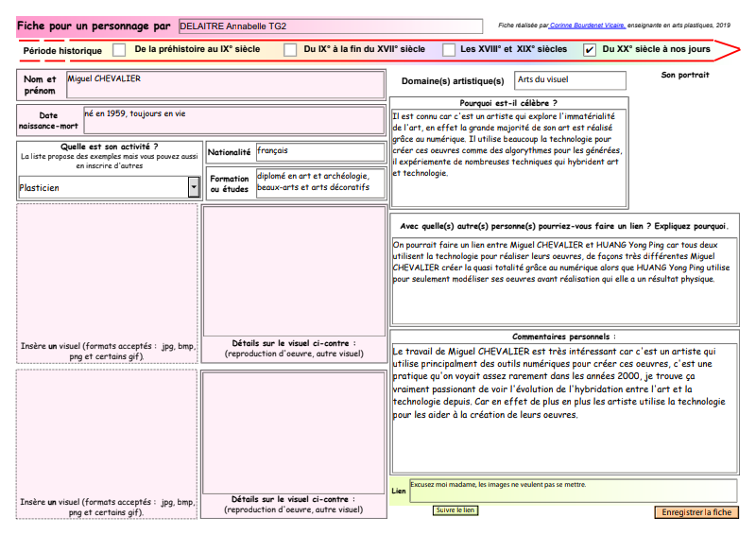Check the 'De la préhistoire au IX° siècle' box
Screen dimensions: 756x535
119,49
